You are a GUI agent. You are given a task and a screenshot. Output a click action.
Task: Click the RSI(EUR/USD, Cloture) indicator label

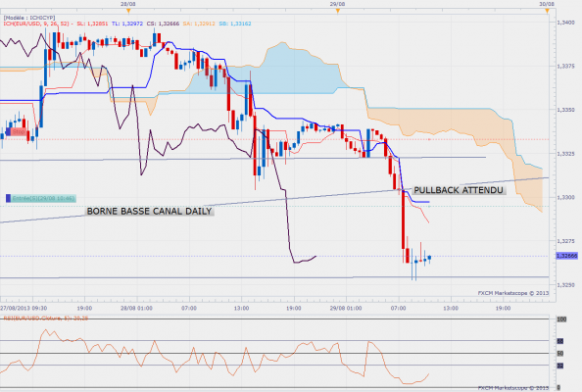46,318
